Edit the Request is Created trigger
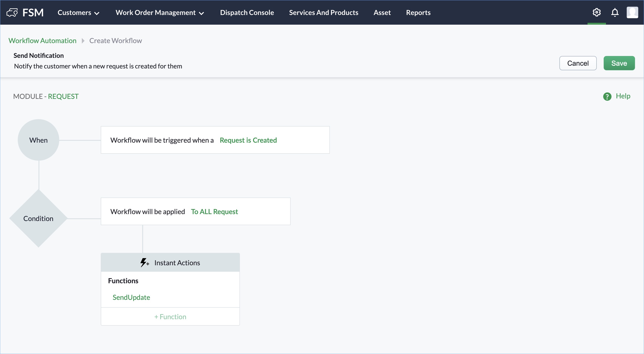Screen dimensions: 644x354 point(248,140)
